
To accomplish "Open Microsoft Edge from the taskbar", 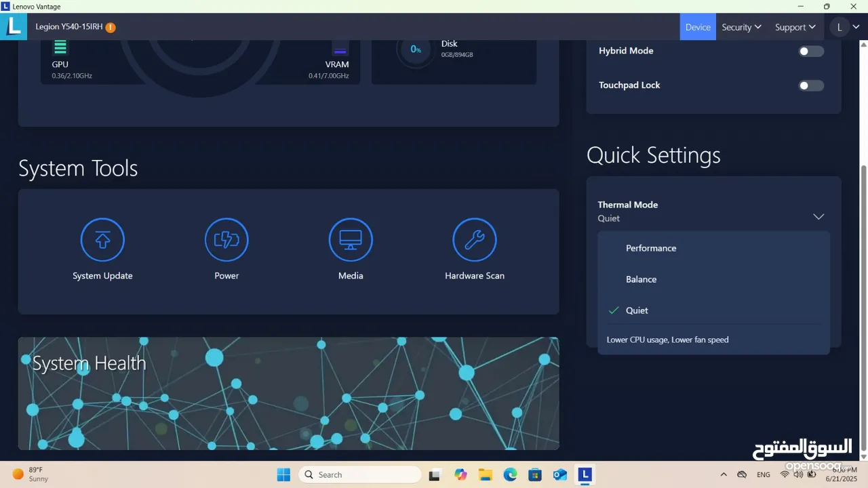I will click(x=510, y=474).
